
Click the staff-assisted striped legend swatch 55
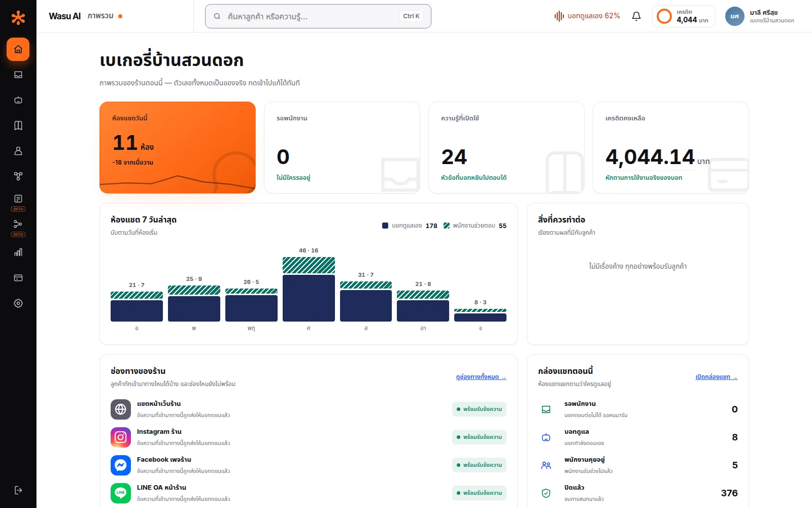pyautogui.click(x=447, y=226)
